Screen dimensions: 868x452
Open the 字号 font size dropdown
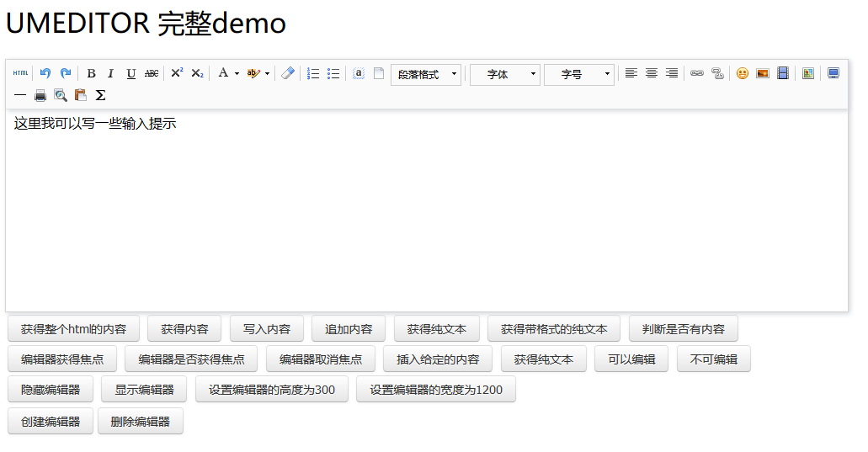579,74
